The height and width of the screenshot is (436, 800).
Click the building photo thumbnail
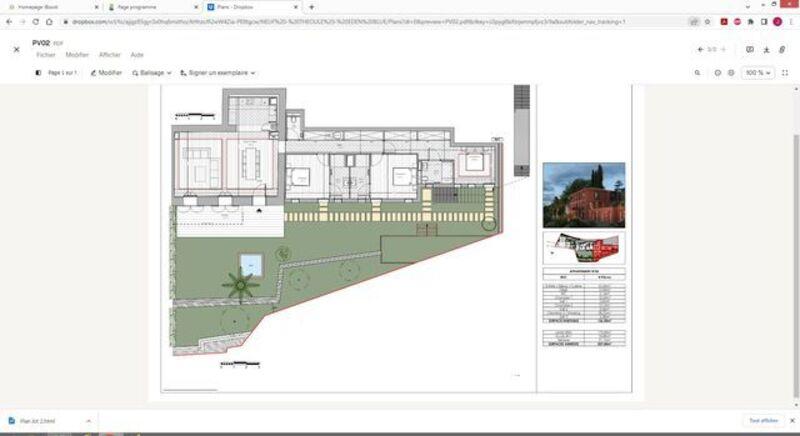coord(583,195)
